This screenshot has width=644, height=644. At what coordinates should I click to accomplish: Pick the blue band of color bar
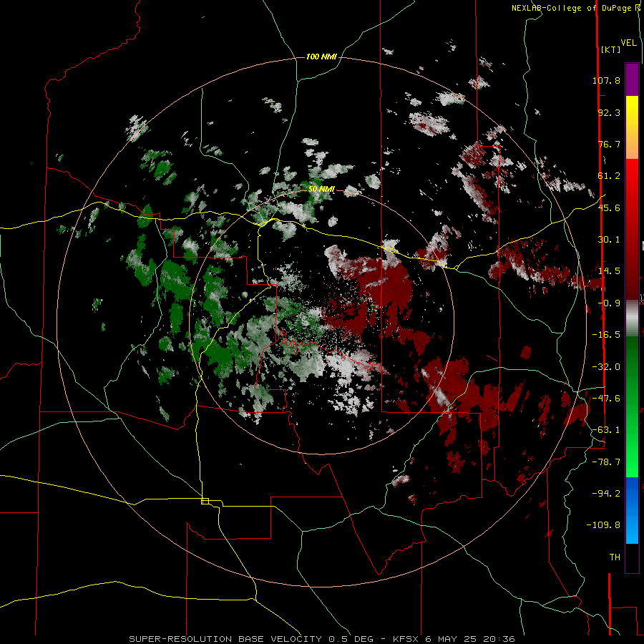(632, 510)
